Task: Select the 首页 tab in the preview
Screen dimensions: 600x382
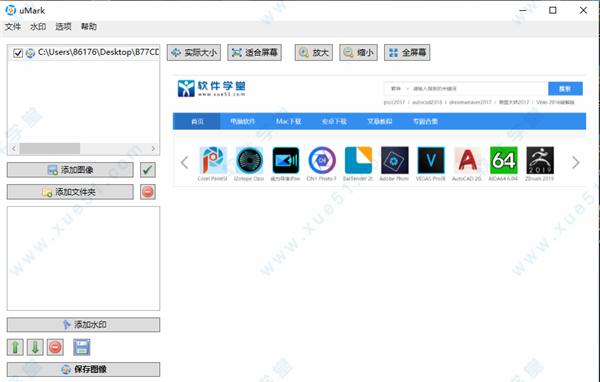Action: coord(197,121)
